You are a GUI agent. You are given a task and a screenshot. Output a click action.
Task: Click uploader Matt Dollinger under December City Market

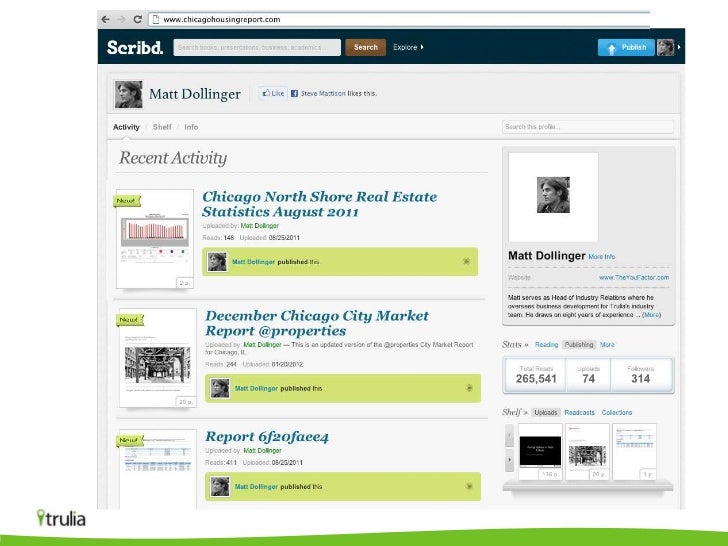(262, 344)
